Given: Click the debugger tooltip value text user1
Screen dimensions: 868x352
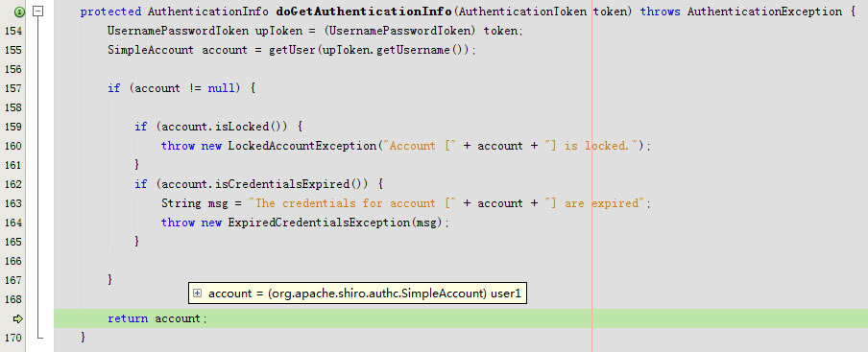Looking at the screenshot, I should (x=505, y=294).
